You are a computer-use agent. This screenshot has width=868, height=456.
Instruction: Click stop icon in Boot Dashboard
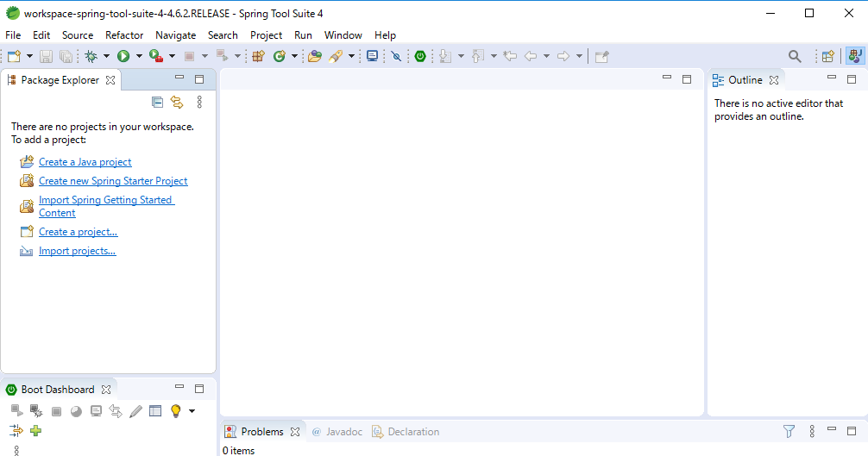point(56,411)
